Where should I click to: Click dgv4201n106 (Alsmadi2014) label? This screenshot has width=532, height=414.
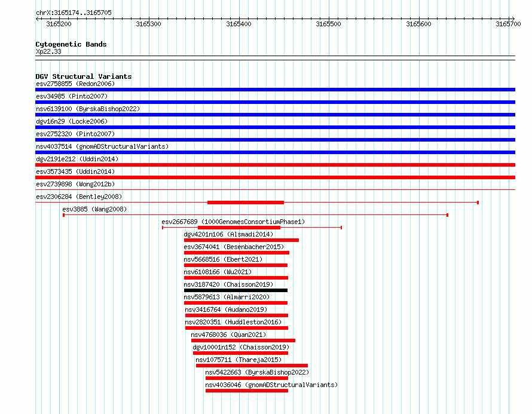(x=228, y=234)
